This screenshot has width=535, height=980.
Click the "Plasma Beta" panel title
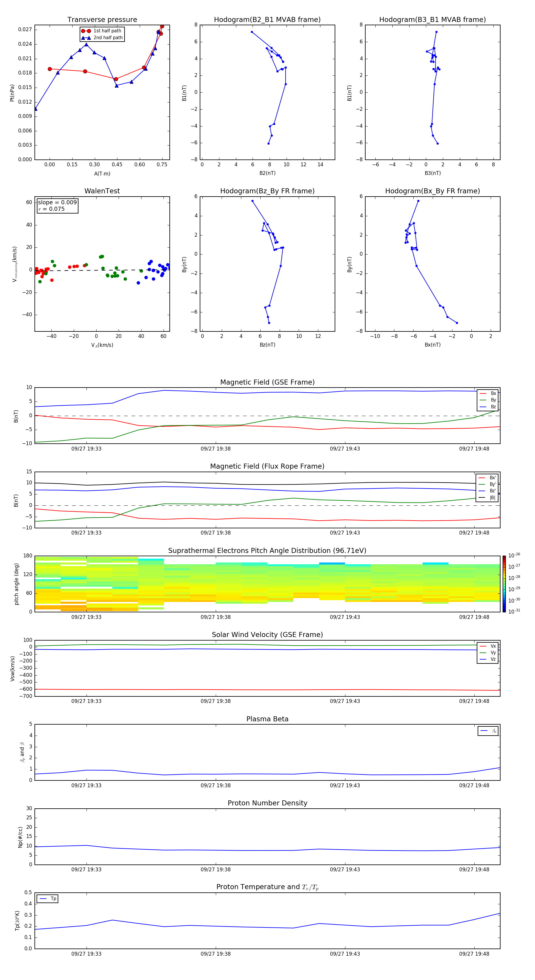tap(267, 719)
